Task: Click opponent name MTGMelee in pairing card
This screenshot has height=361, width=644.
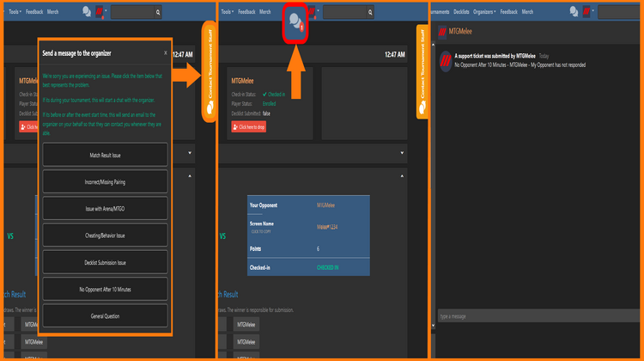Action: tap(325, 205)
